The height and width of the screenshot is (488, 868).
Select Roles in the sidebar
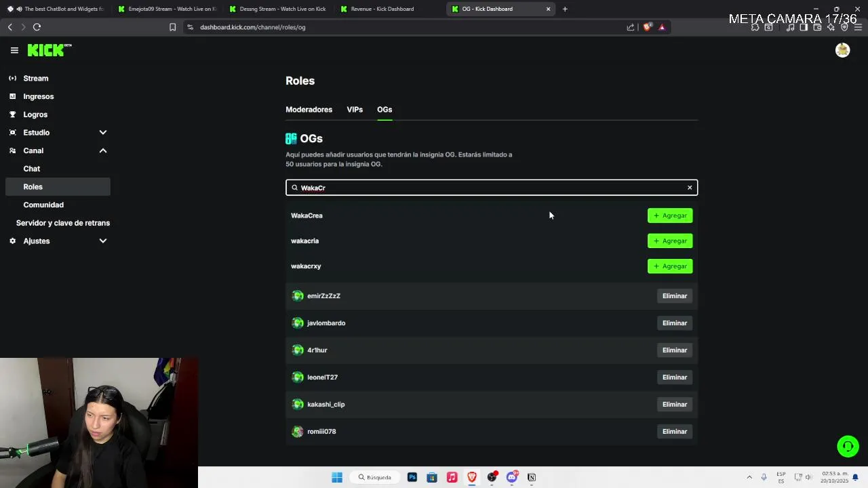click(x=58, y=187)
